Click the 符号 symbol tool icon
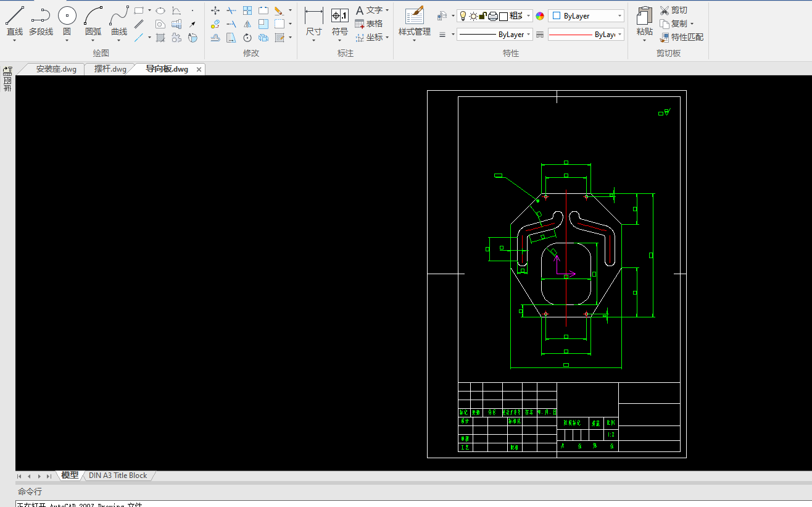The image size is (812, 507). click(340, 16)
